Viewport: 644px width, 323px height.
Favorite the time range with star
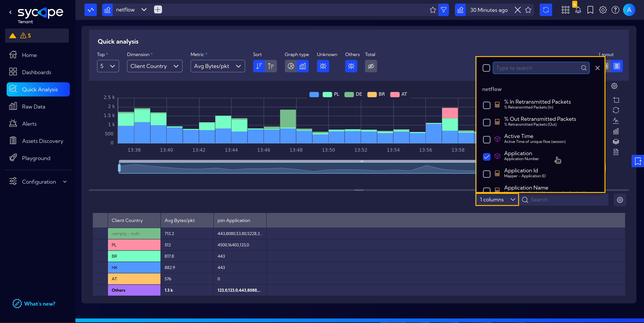point(528,10)
